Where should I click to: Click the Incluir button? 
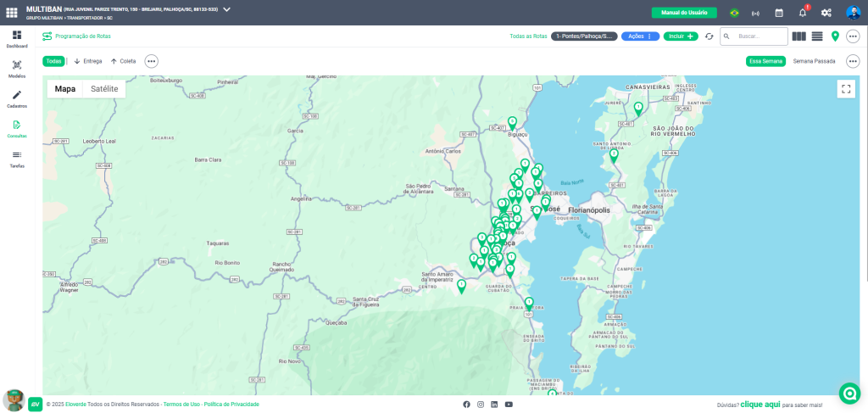[681, 36]
